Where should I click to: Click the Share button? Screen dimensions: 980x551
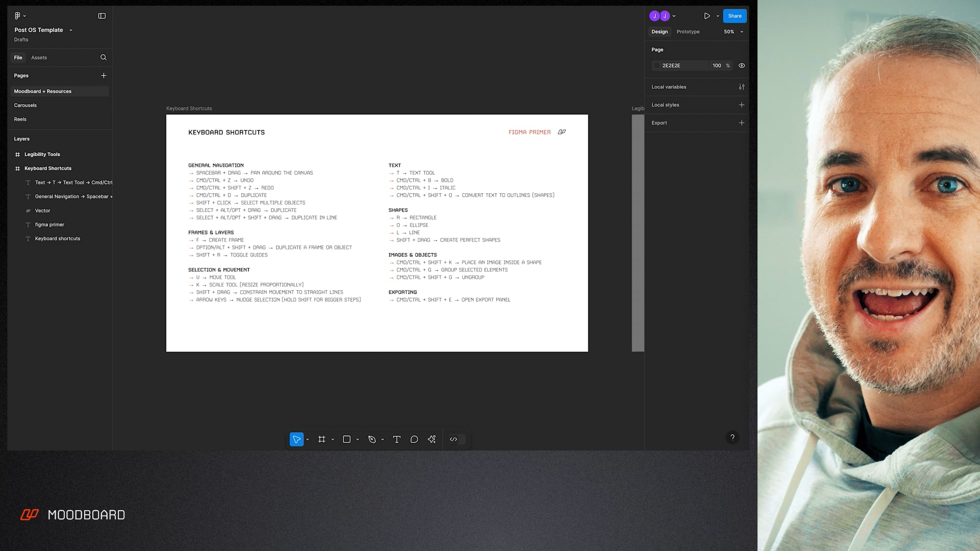tap(734, 16)
